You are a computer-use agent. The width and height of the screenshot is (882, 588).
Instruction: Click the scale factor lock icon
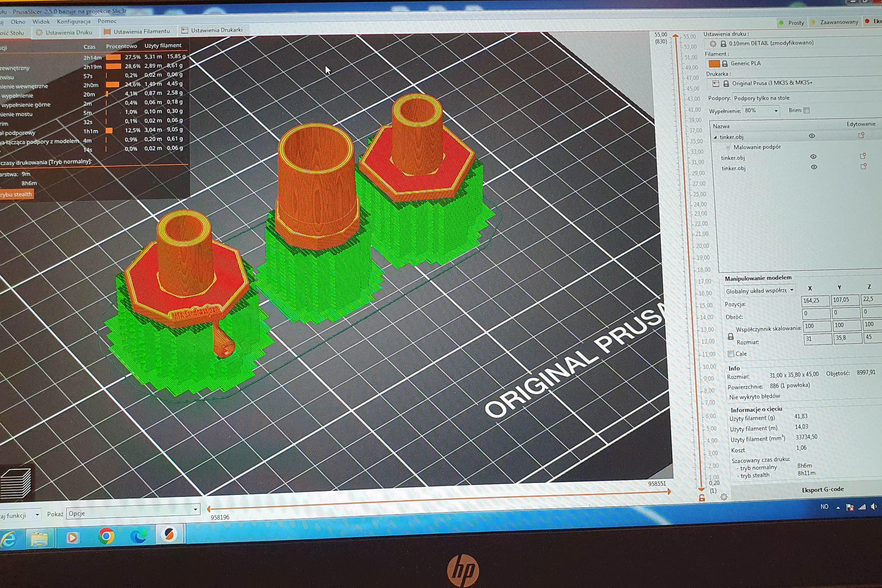tap(730, 336)
